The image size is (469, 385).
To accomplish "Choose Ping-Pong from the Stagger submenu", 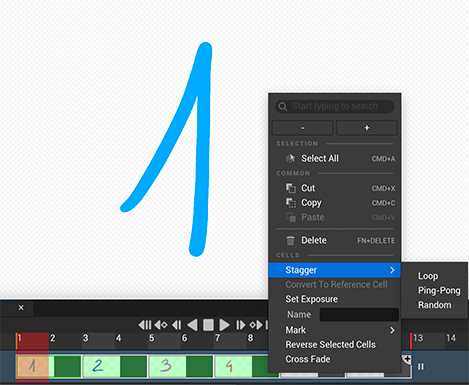I will pos(439,291).
